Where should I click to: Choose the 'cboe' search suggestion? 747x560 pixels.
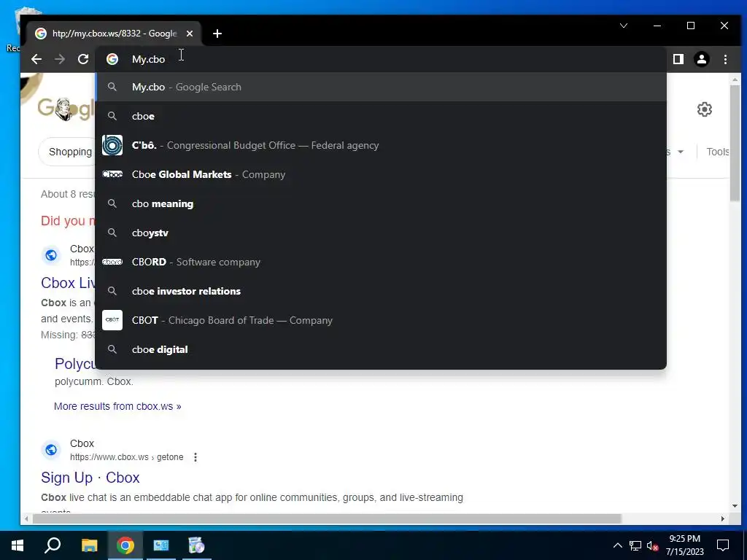(x=381, y=116)
